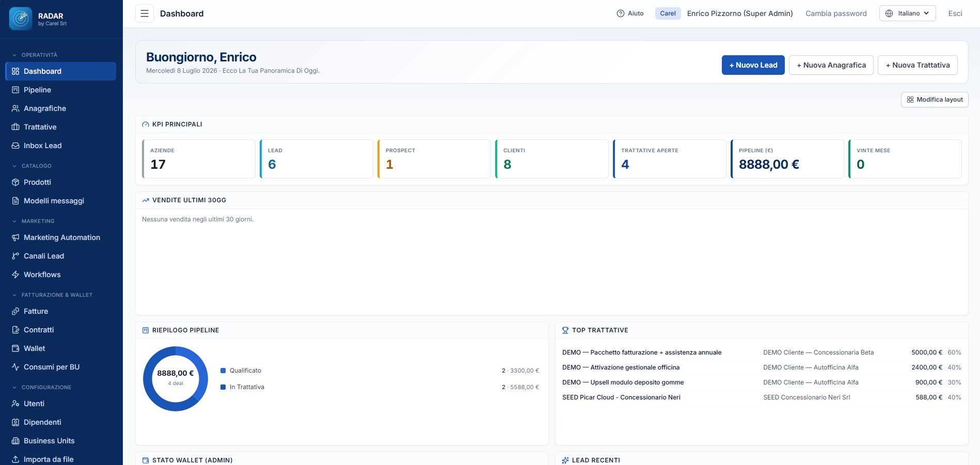This screenshot has height=465, width=980.
Task: Open the Workflows menu item
Action: (x=60, y=275)
